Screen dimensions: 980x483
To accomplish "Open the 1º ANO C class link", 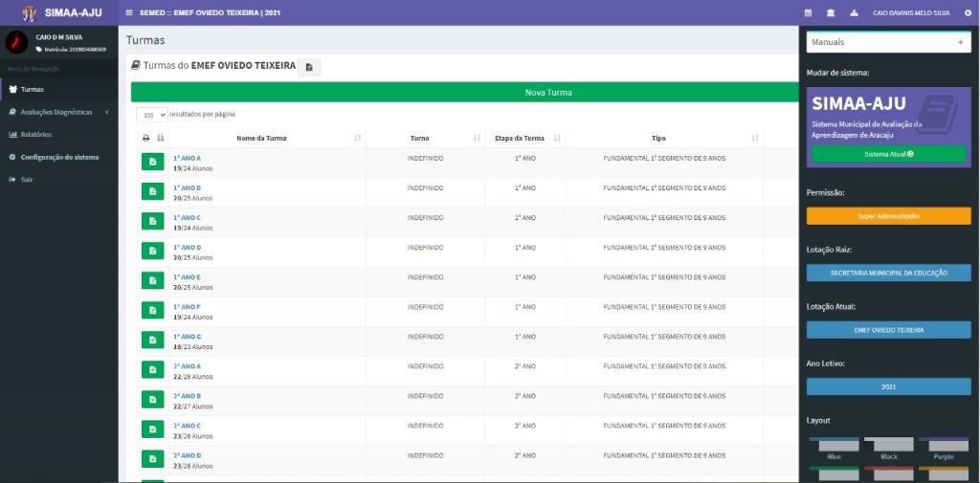I will tap(187, 218).
